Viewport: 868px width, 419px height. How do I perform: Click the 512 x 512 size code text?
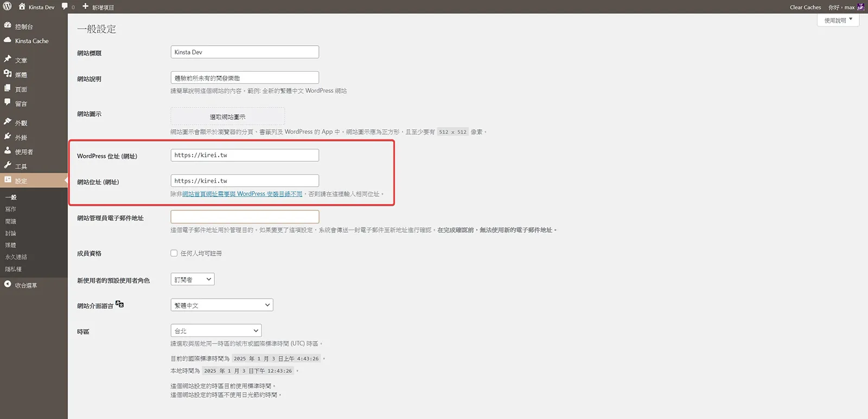pyautogui.click(x=452, y=132)
